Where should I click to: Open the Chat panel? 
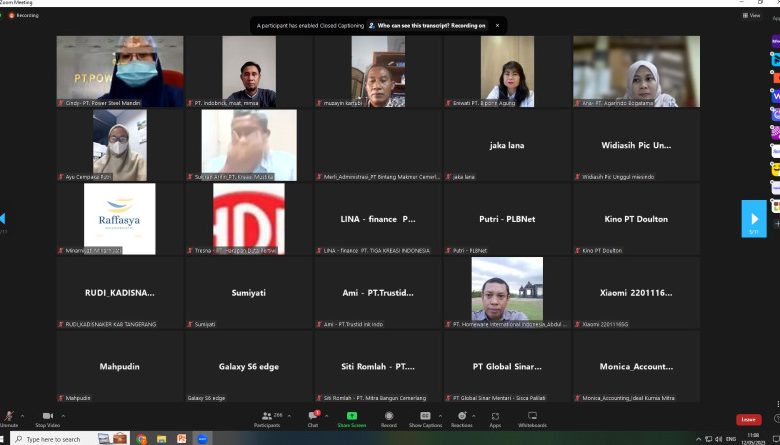pyautogui.click(x=313, y=416)
